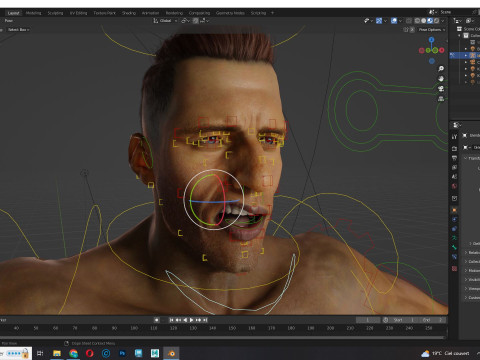This screenshot has width=480, height=360.
Task: Open the gizmo options dropdown arrow
Action: [385, 21]
